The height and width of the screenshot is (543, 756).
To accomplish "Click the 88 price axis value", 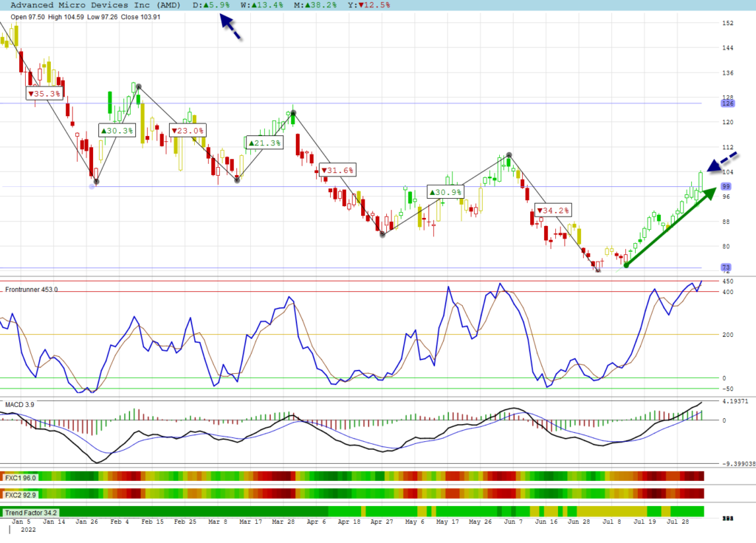I will coord(726,222).
